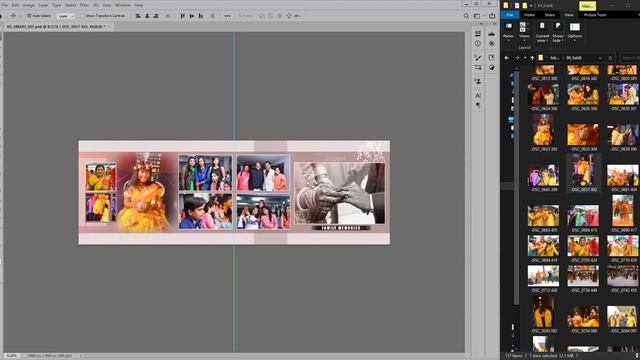This screenshot has height=360, width=640.
Task: Open the Adjustments half-circle panel icon
Action: (491, 67)
